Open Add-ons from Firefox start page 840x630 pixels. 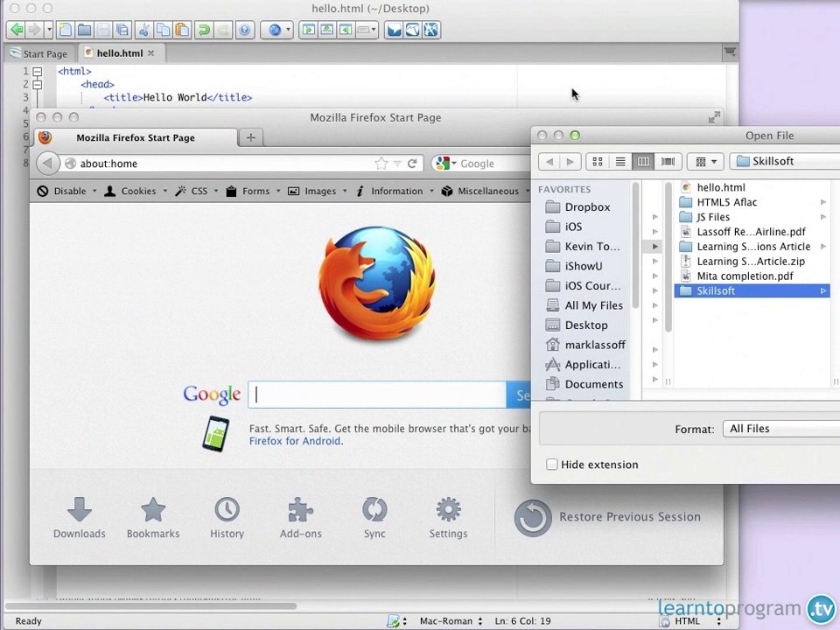pos(300,517)
